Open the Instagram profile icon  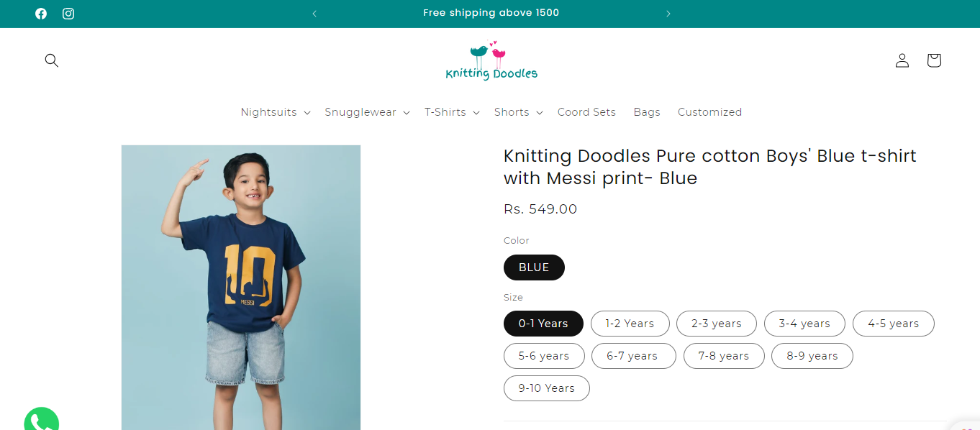pyautogui.click(x=68, y=14)
